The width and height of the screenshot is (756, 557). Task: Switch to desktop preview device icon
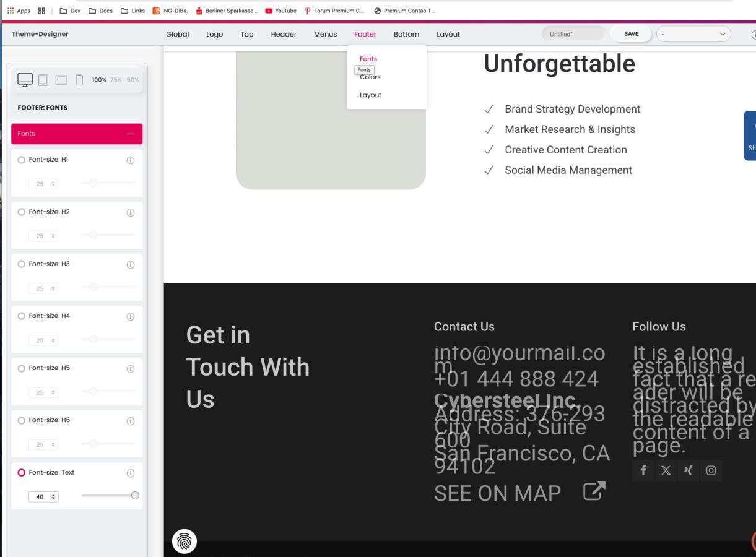[25, 80]
